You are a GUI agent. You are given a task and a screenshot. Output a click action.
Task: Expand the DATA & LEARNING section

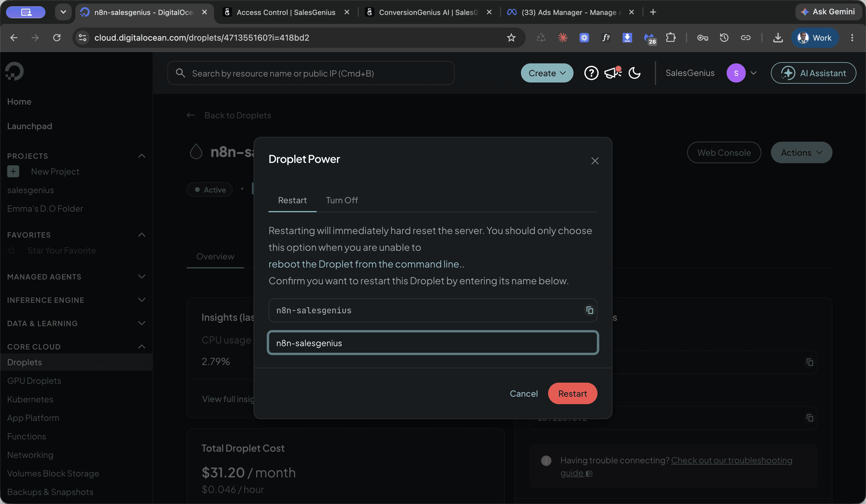coord(141,323)
